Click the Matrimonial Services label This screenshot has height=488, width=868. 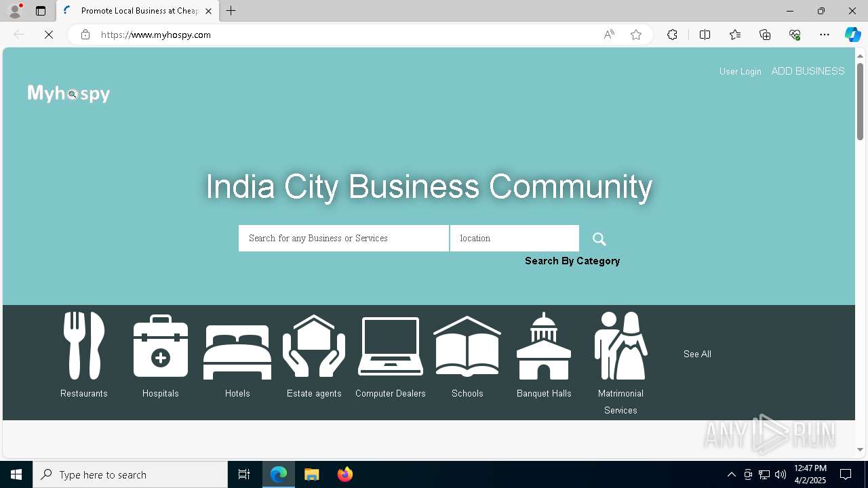pos(620,402)
